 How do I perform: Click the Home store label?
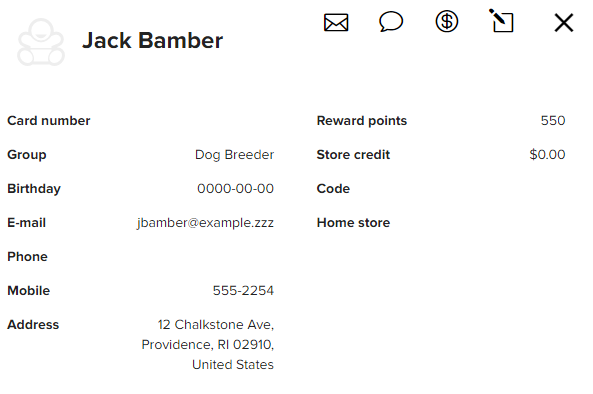click(x=353, y=223)
